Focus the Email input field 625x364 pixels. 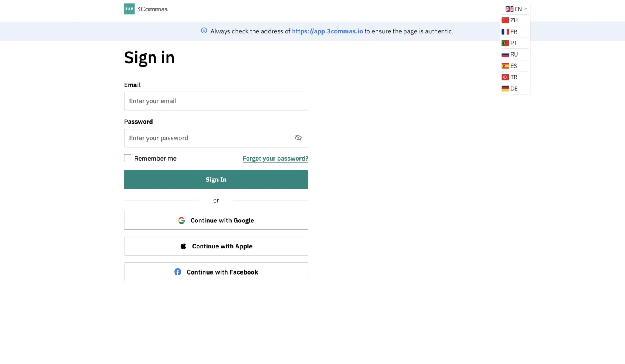tap(216, 101)
